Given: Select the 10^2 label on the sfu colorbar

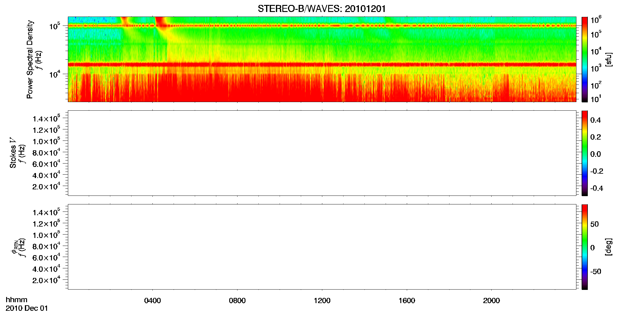Looking at the screenshot, I should [596, 85].
